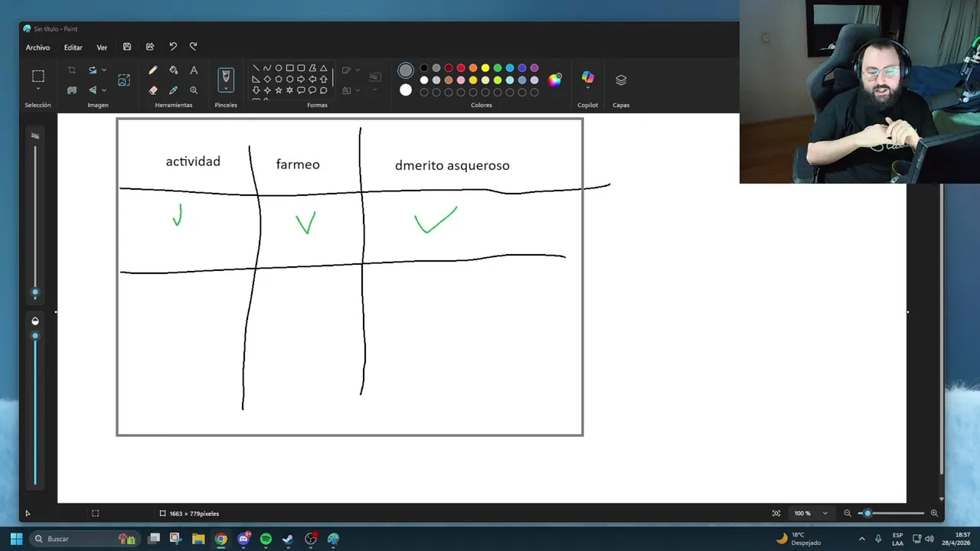This screenshot has height=551, width=980.
Task: Select the Pencil tool
Action: click(153, 70)
